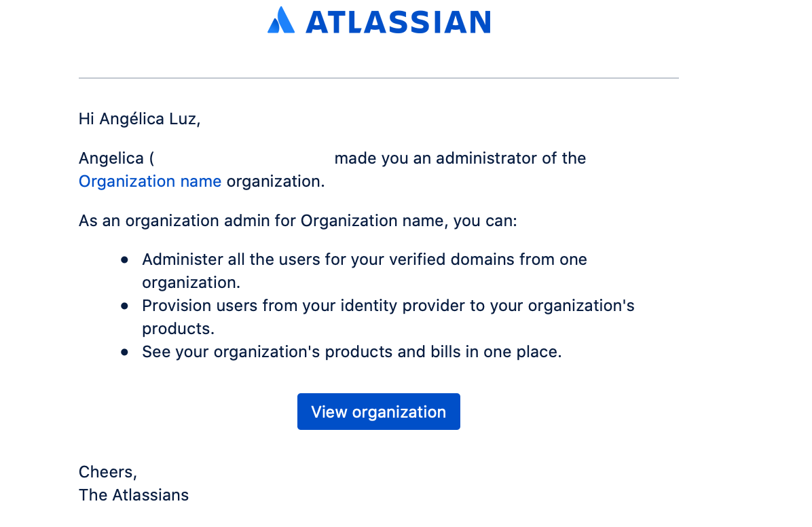Click the Cheers sign-off text
The image size is (812, 527).
107,471
